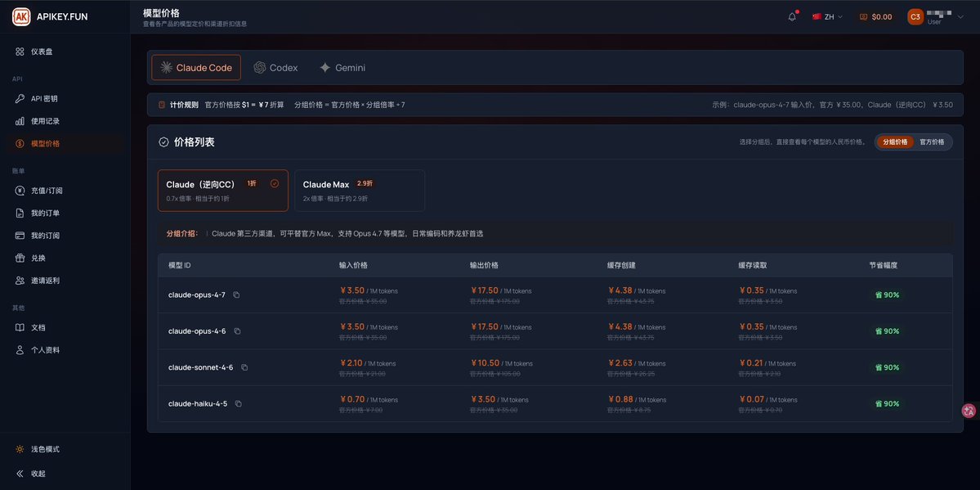The width and height of the screenshot is (980, 490).
Task: Select the Claude（逆向CC） group card
Action: pos(223,191)
